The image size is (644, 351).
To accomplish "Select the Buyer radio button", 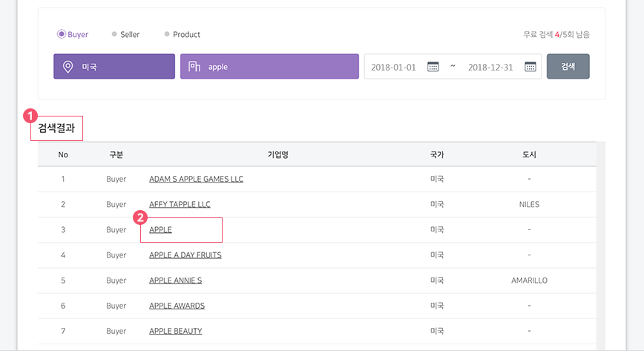I will tap(61, 34).
